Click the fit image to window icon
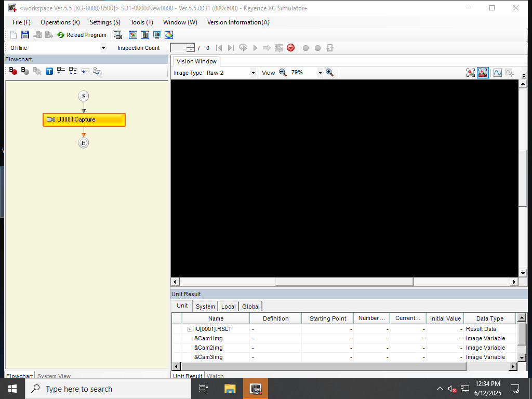Viewport: 532px width, 399px height. click(x=471, y=73)
